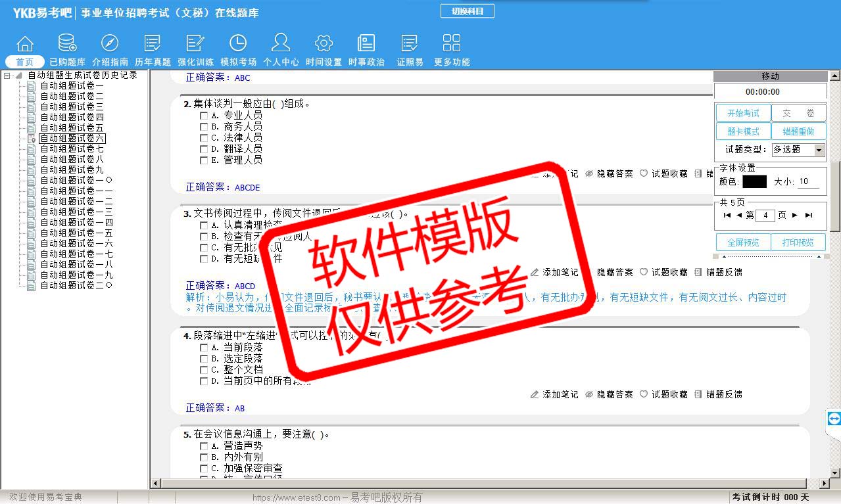Click the black font color swatch
The height and width of the screenshot is (504, 841).
(754, 182)
